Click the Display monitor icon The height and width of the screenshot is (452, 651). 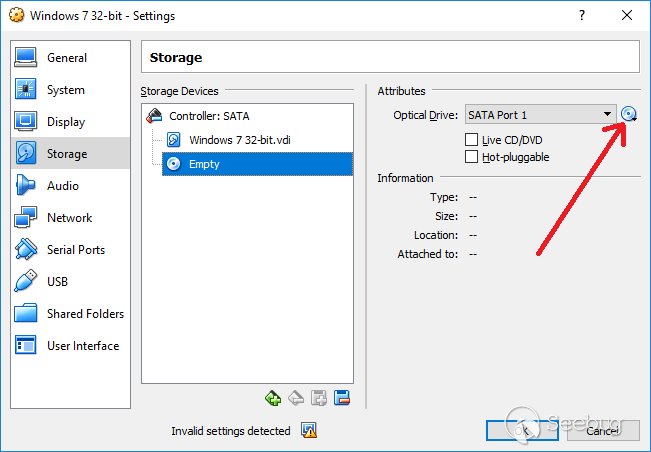click(x=26, y=121)
